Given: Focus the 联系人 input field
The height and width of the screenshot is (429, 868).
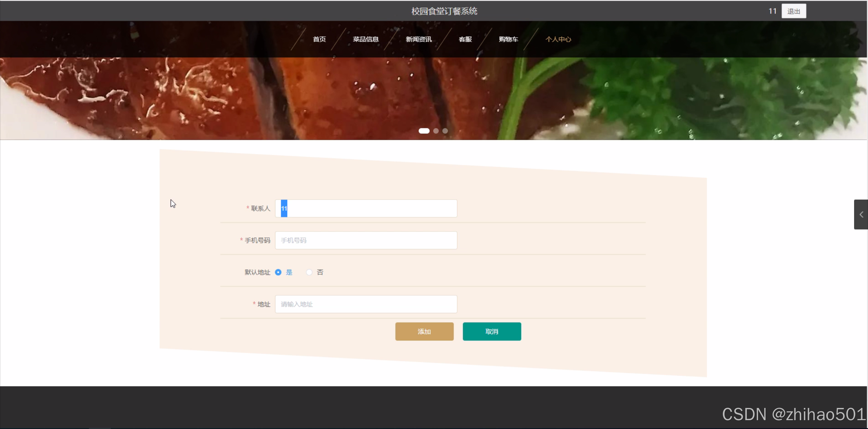Looking at the screenshot, I should (x=366, y=208).
